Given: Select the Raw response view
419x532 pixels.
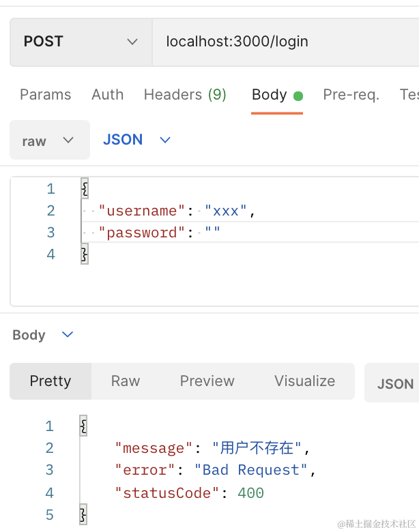Looking at the screenshot, I should pos(126,381).
